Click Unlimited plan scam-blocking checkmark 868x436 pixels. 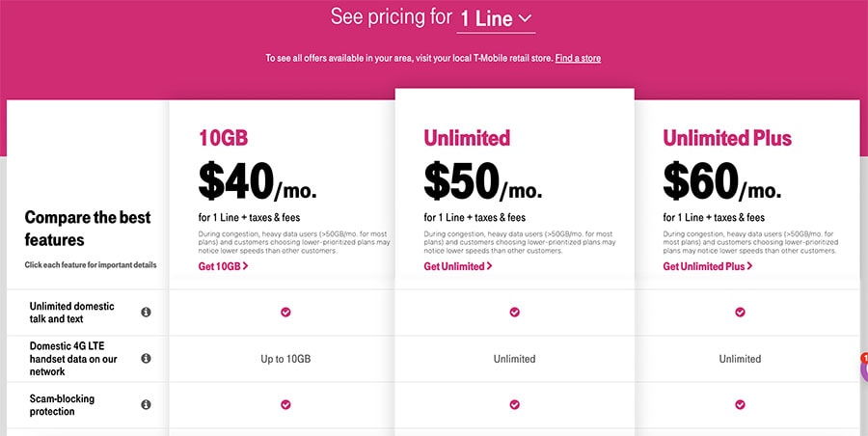pos(515,405)
